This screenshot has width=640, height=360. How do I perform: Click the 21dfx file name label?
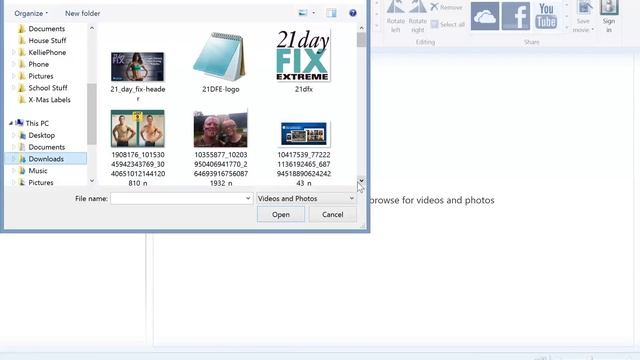pos(304,89)
